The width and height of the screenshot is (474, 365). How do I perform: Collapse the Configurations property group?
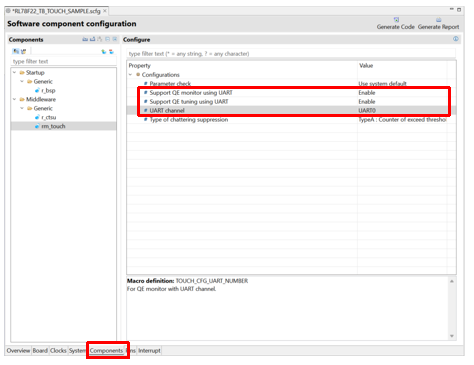pos(131,75)
